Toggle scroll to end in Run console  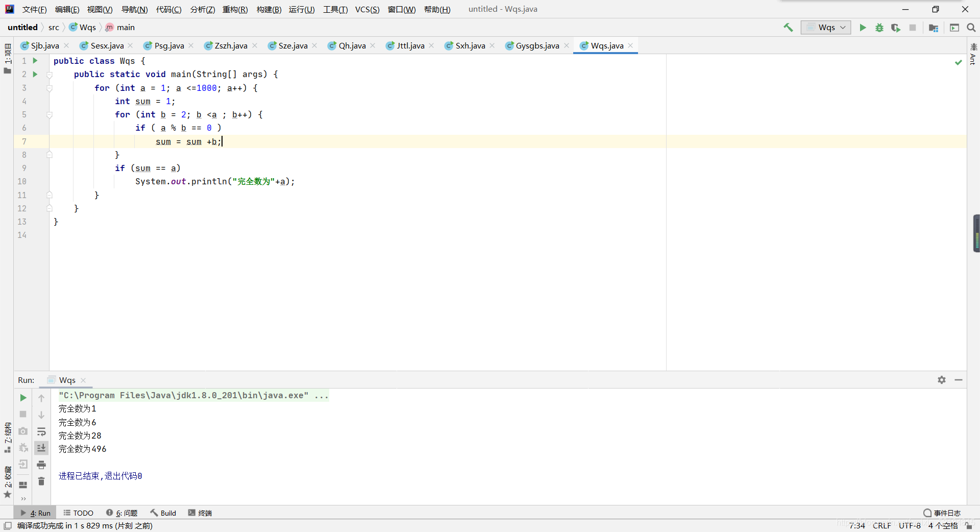pyautogui.click(x=41, y=448)
